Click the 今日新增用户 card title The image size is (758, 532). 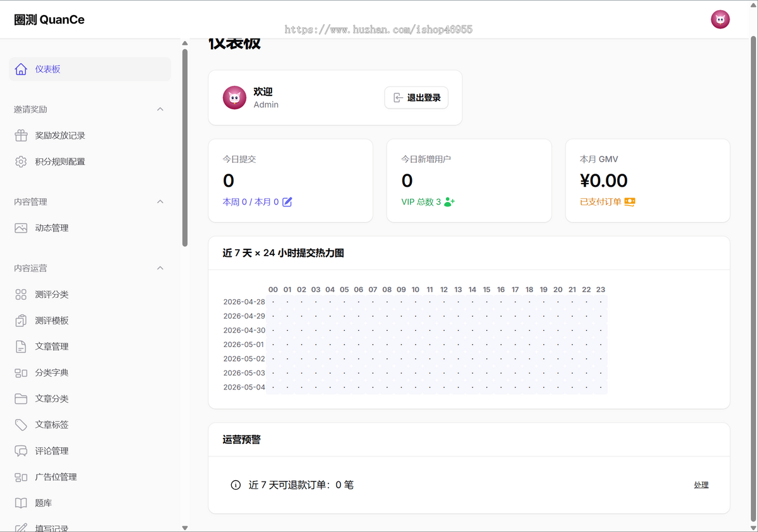tap(426, 160)
